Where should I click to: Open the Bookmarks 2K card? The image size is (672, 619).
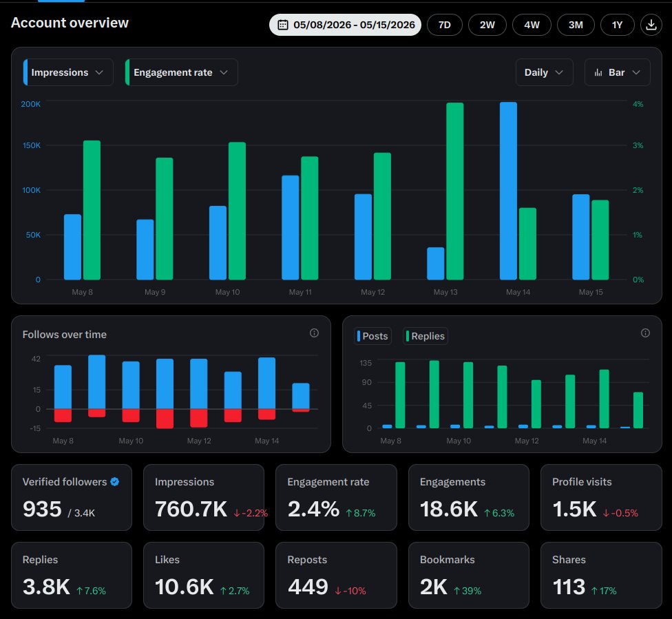pyautogui.click(x=469, y=575)
